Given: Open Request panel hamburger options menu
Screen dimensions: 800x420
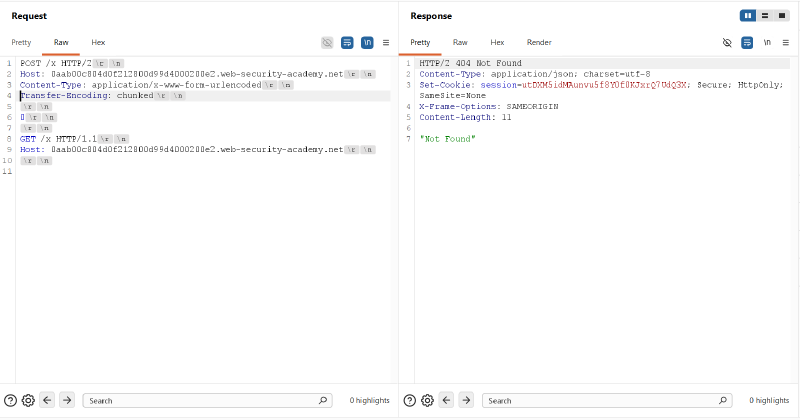Looking at the screenshot, I should click(386, 42).
